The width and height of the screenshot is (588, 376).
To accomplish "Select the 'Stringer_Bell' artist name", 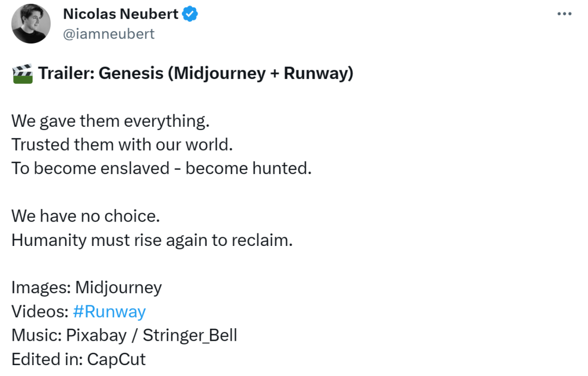I will (x=190, y=336).
